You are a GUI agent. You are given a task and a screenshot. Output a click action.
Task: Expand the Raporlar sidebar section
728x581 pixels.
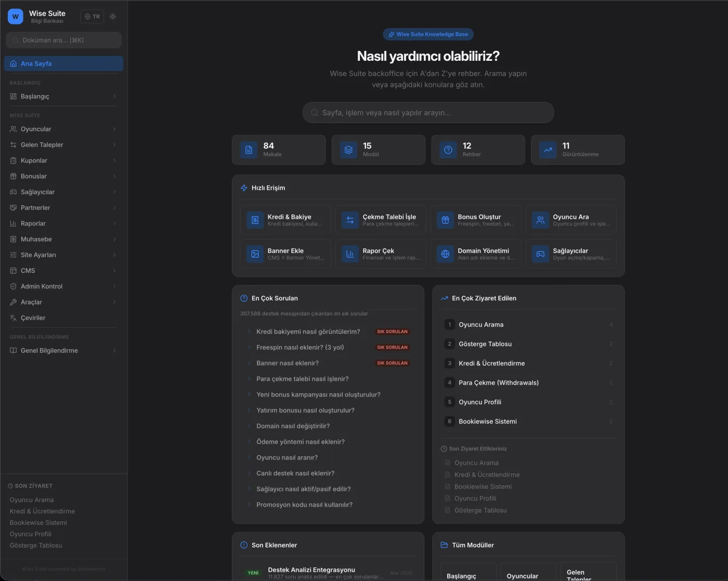coord(33,223)
